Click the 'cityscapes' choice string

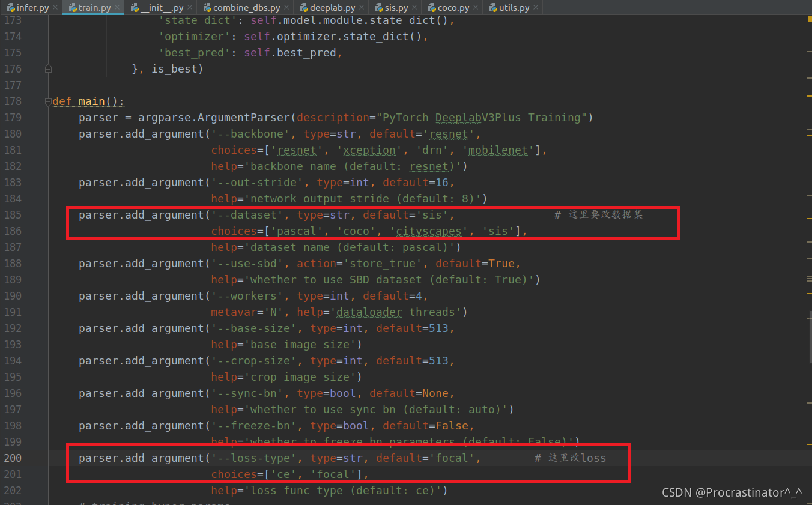click(429, 231)
